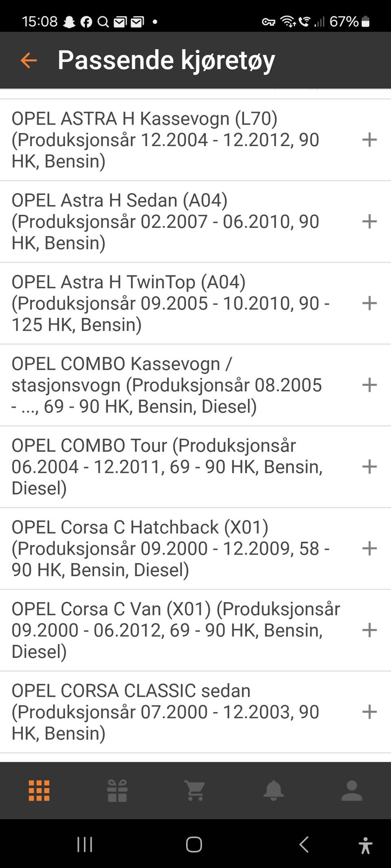Tap the orange back arrow
391x868 pixels.
pyautogui.click(x=29, y=60)
